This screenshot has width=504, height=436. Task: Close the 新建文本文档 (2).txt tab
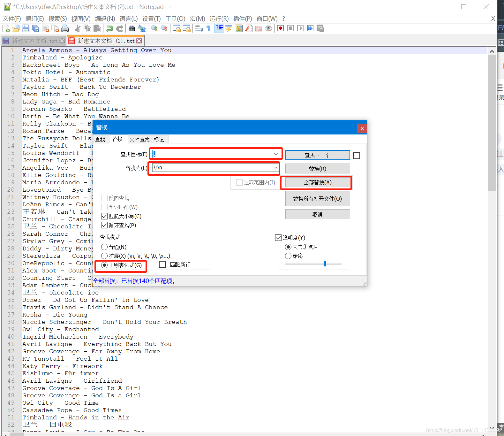pyautogui.click(x=139, y=41)
